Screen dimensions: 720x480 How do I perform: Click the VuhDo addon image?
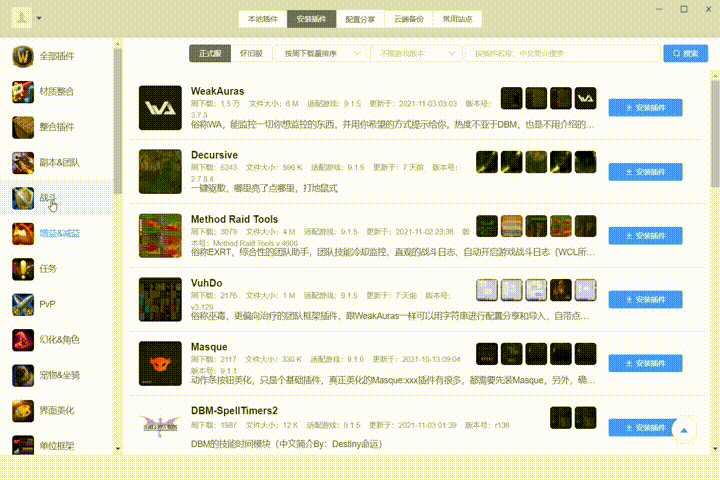click(160, 299)
